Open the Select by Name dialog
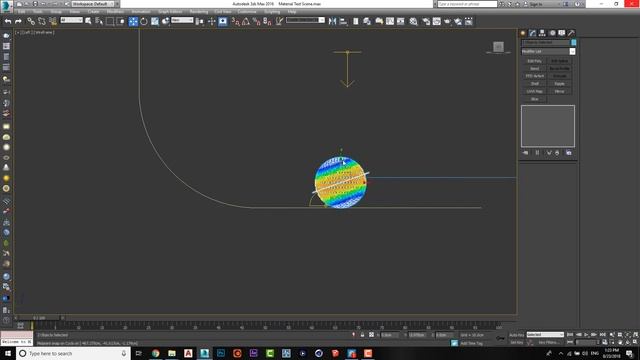The image size is (640, 360). point(99,21)
